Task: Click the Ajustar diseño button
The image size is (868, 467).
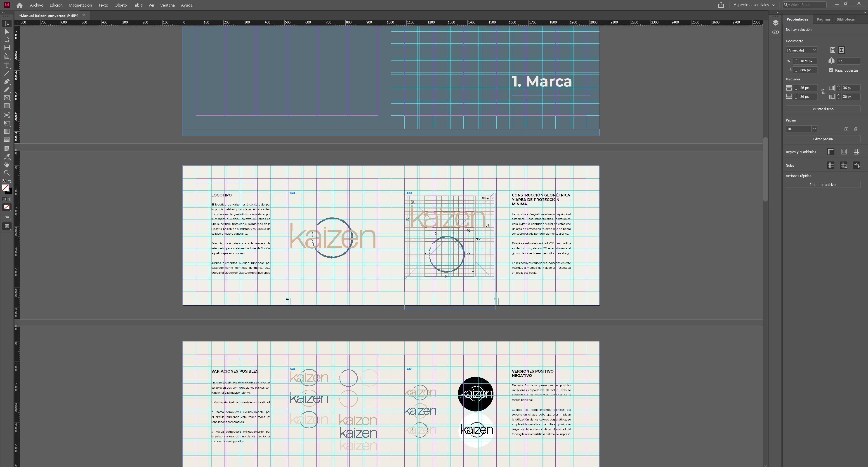Action: click(823, 109)
